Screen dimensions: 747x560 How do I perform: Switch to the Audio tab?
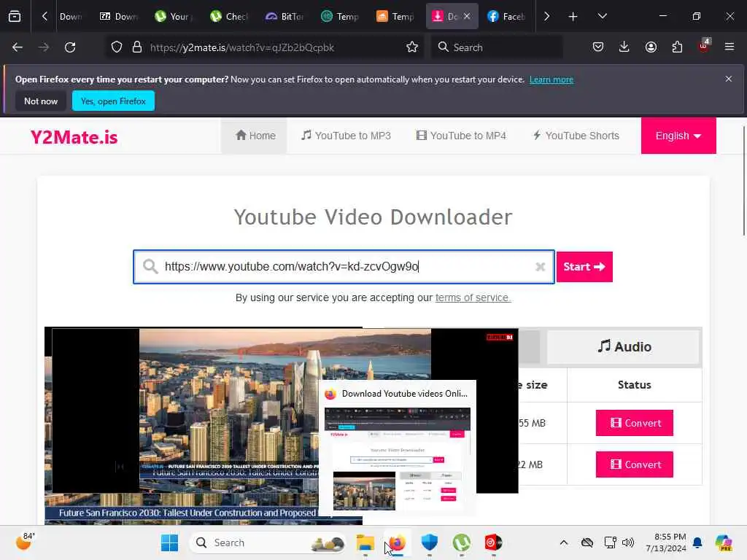[x=624, y=346]
